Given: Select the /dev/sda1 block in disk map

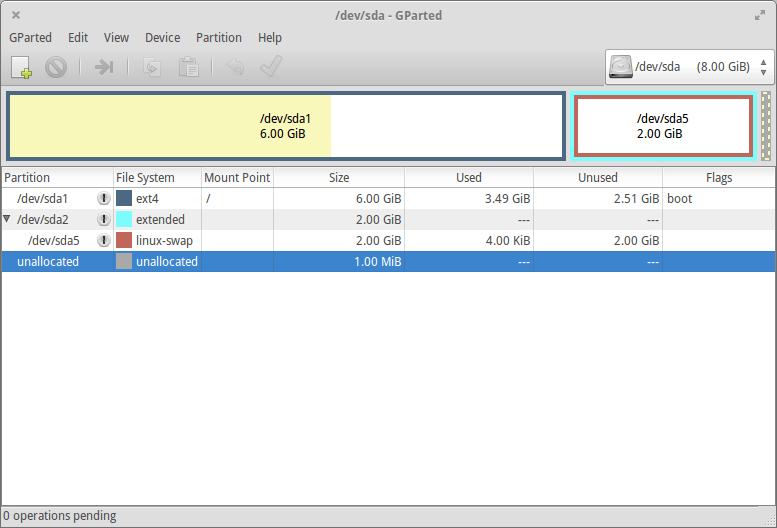Looking at the screenshot, I should (x=285, y=126).
